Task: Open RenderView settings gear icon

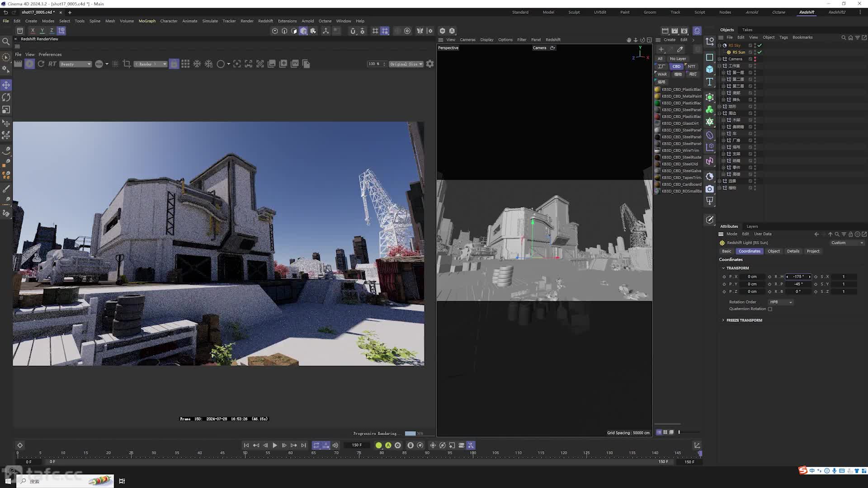Action: (x=430, y=64)
